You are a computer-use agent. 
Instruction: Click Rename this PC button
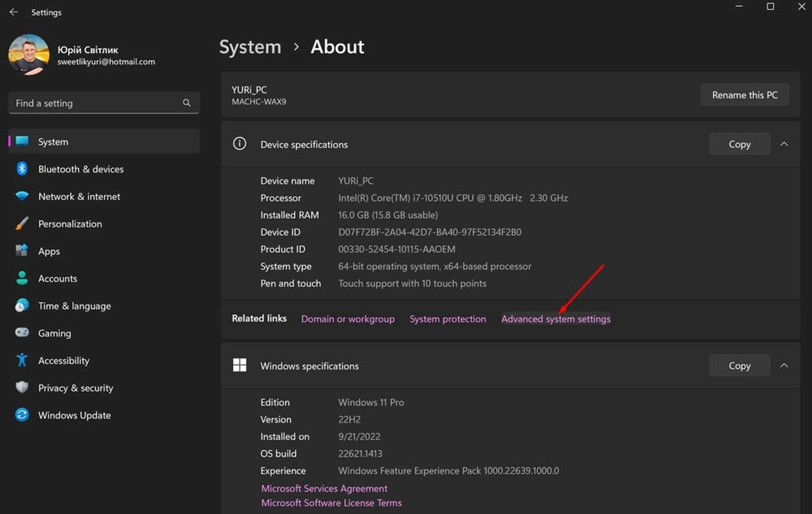(745, 95)
